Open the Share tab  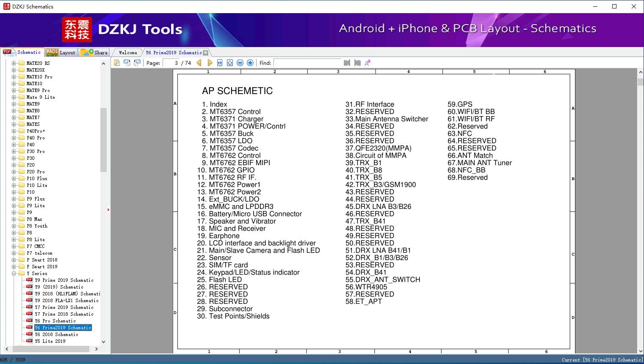(x=94, y=53)
